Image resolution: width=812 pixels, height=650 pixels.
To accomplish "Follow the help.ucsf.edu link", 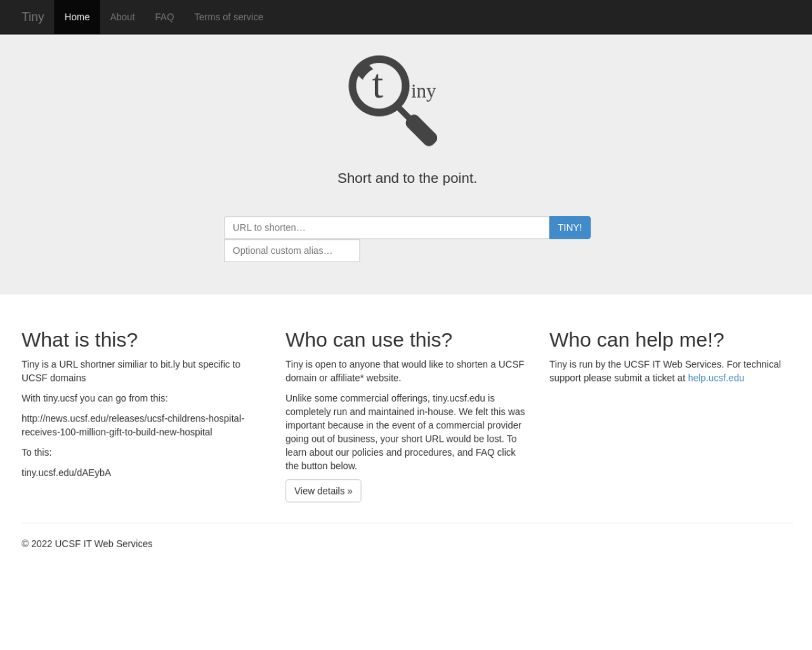I will [x=716, y=378].
